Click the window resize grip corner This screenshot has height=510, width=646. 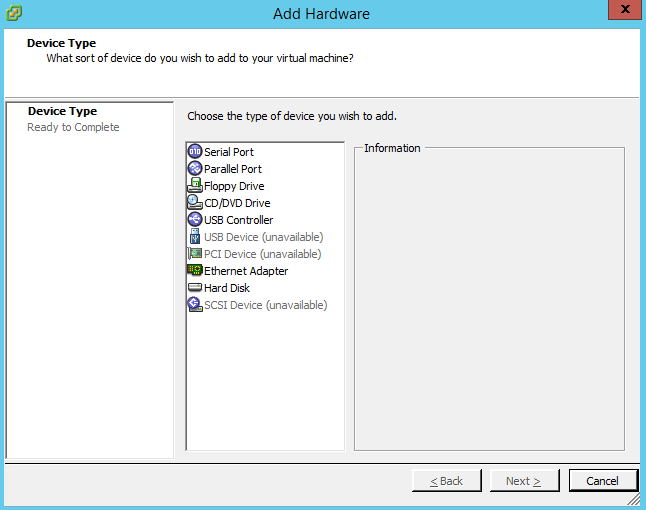coord(634,499)
